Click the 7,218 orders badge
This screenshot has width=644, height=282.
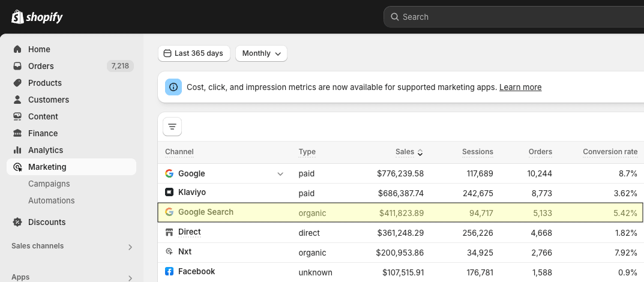(x=121, y=66)
